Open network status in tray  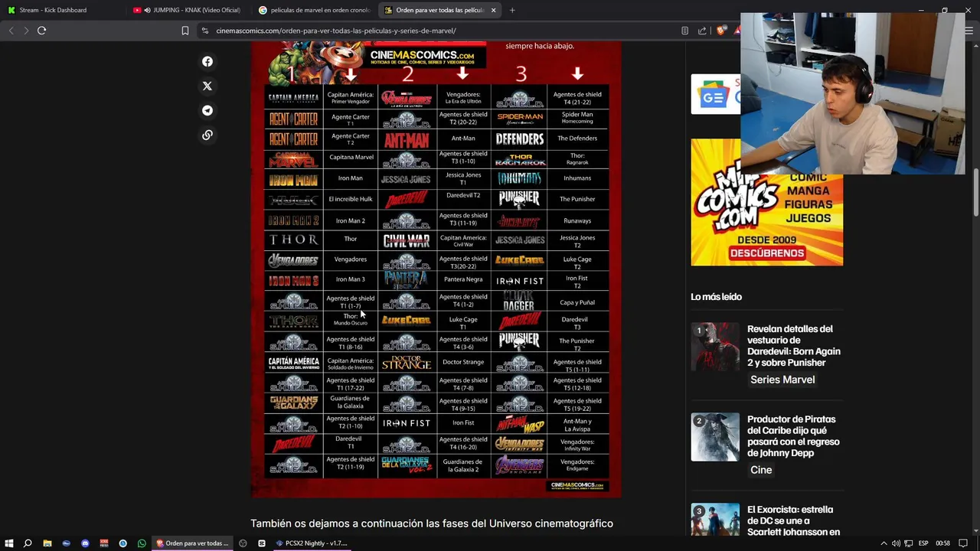pos(908,543)
